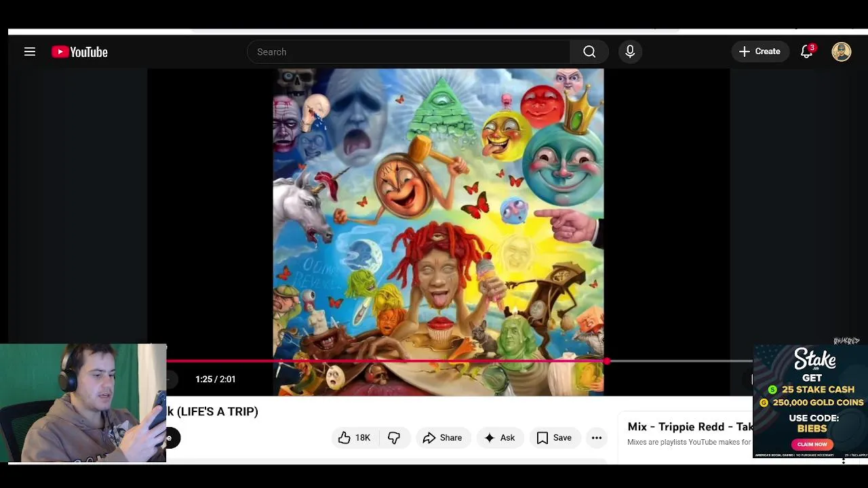Image resolution: width=868 pixels, height=488 pixels.
Task: Open the Create menu button
Action: click(760, 52)
